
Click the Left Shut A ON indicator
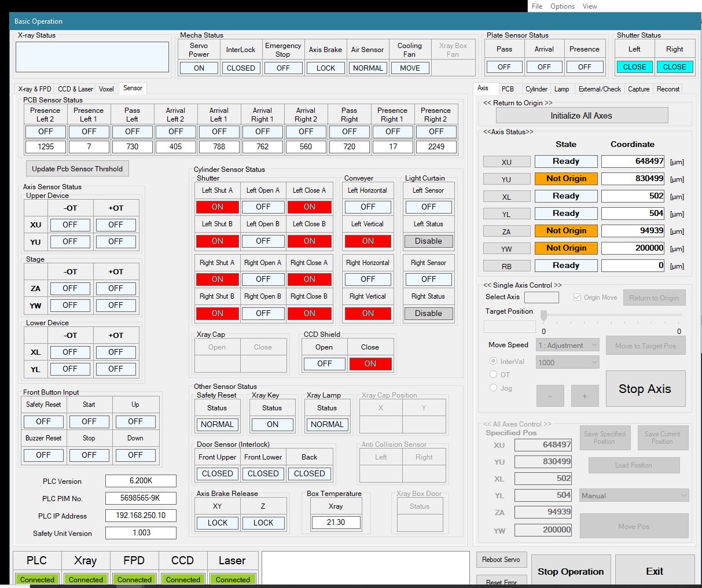(x=218, y=207)
